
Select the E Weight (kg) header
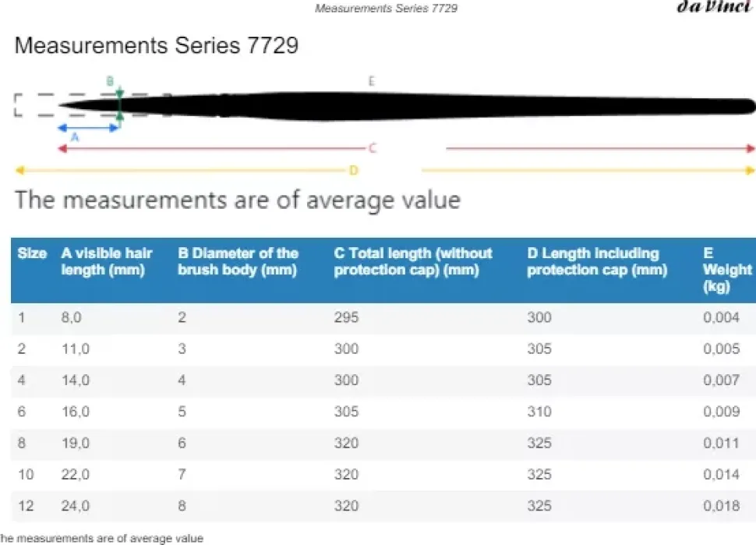(727, 270)
